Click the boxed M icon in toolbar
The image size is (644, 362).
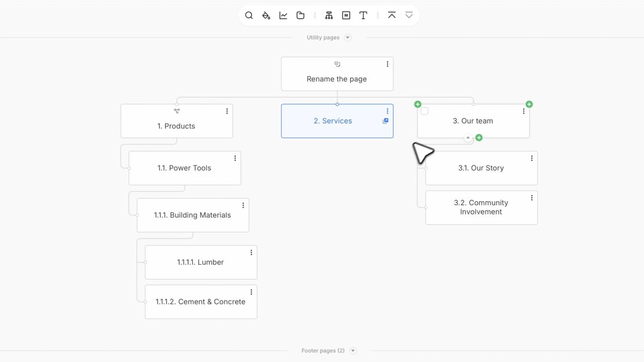tap(346, 16)
